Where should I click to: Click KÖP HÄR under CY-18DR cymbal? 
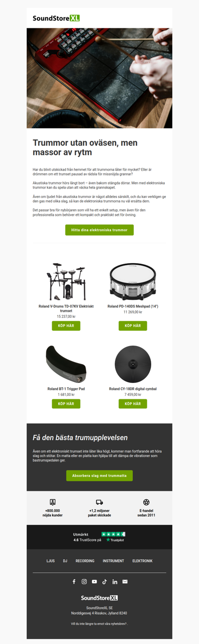click(x=133, y=404)
